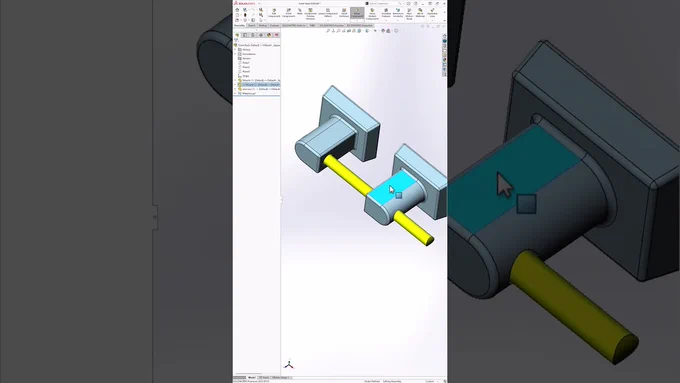
Task: Click the Linear Component Pattern tool
Action: [x=328, y=13]
